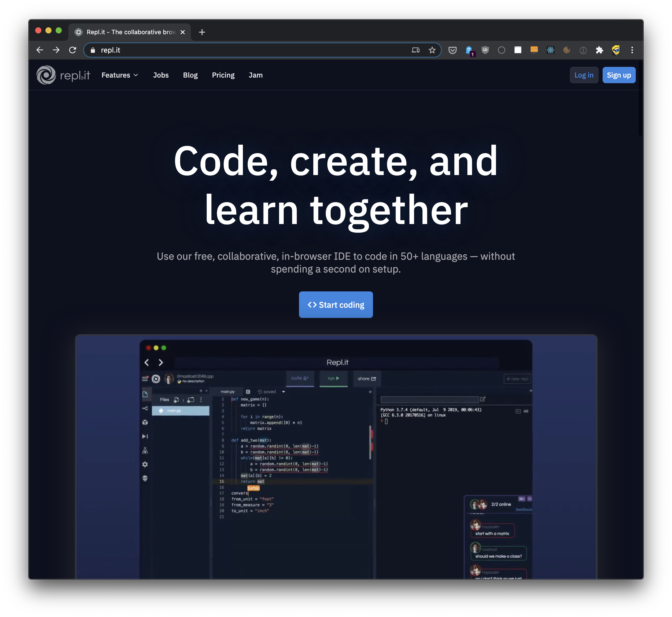Select main.py in the demo file list
This screenshot has width=672, height=617.
tap(181, 411)
